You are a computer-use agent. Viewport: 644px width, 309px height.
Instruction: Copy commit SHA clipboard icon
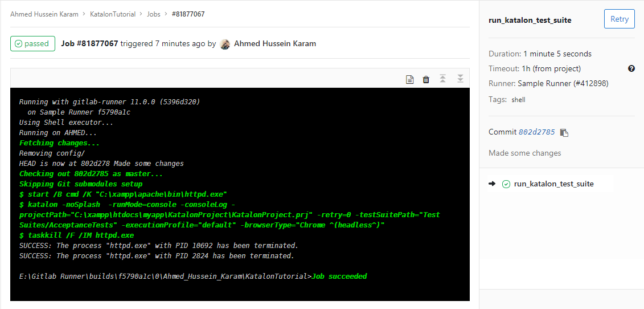click(x=564, y=132)
